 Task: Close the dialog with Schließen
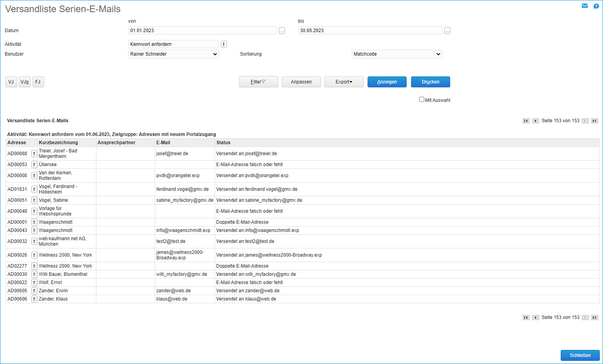pyautogui.click(x=580, y=355)
